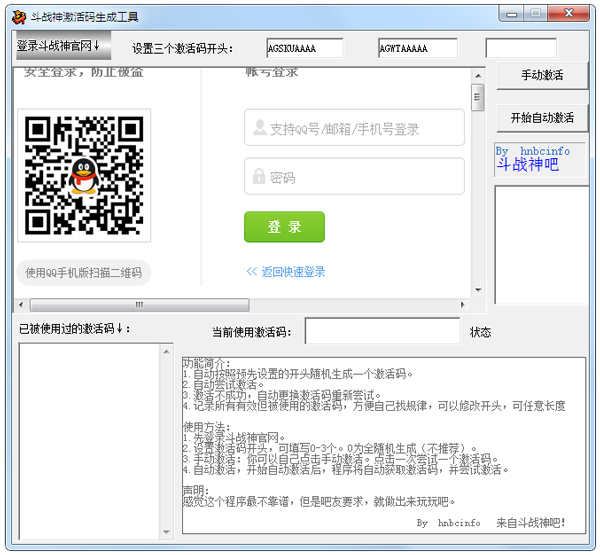Click the green 登录 button
Screen dimensions: 600x555
[284, 227]
